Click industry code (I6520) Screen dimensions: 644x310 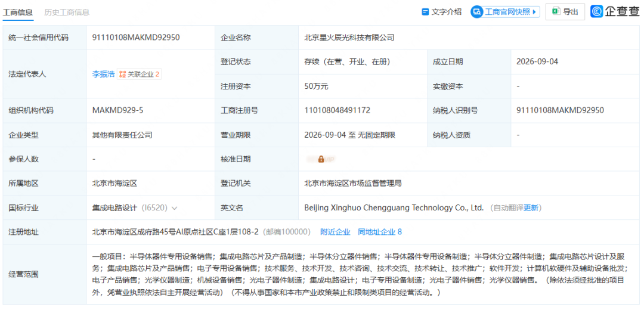[x=154, y=208]
